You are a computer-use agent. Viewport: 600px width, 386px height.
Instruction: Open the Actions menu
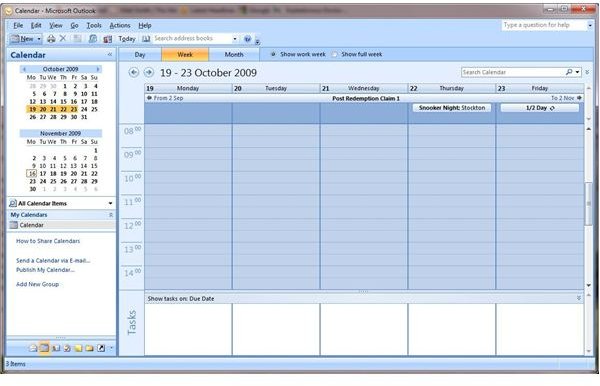(120, 25)
